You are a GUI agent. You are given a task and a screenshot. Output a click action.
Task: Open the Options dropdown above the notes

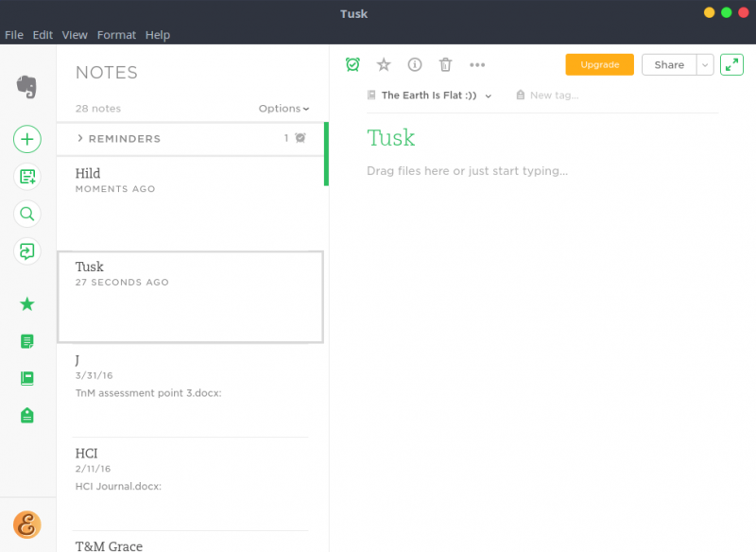283,108
